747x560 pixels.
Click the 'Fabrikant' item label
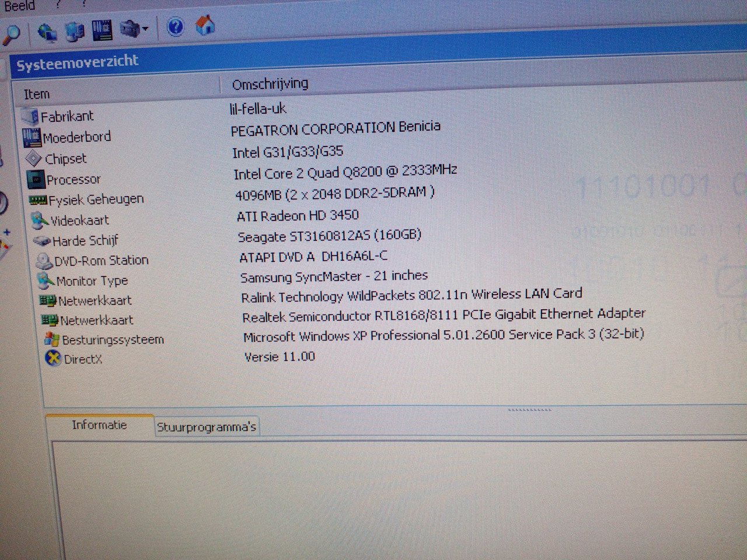tap(67, 116)
